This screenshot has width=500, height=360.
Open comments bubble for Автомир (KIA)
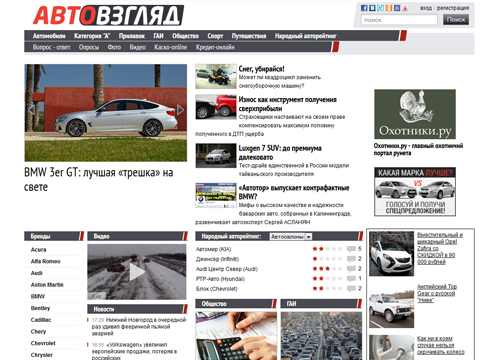click(351, 249)
